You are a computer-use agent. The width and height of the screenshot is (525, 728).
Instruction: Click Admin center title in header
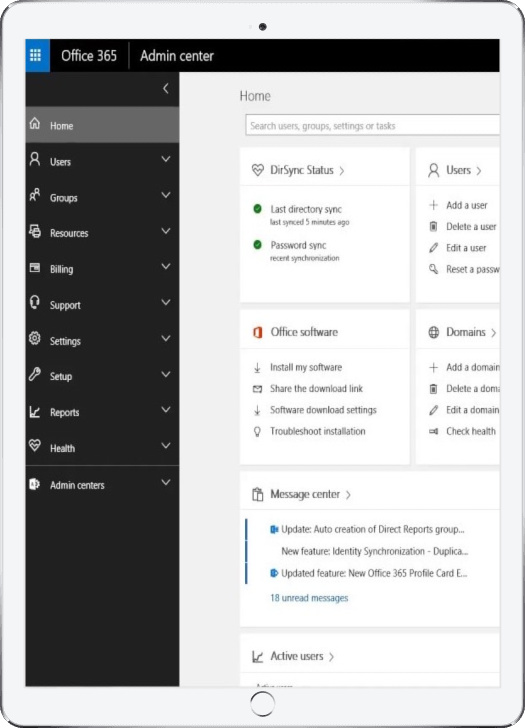(x=177, y=56)
